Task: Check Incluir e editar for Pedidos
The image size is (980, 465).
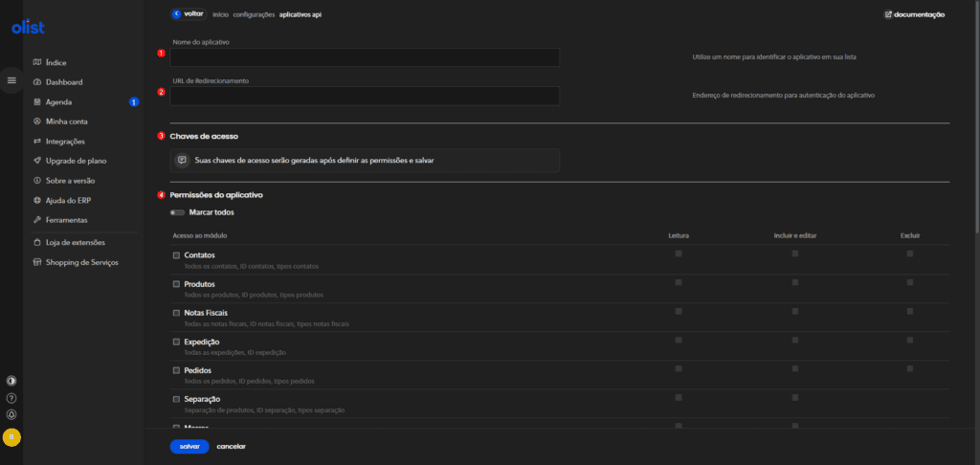Action: 794,368
